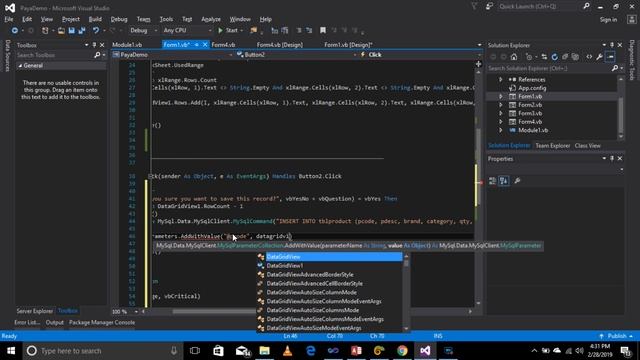
Task: Open the Debug menu
Action: [119, 19]
